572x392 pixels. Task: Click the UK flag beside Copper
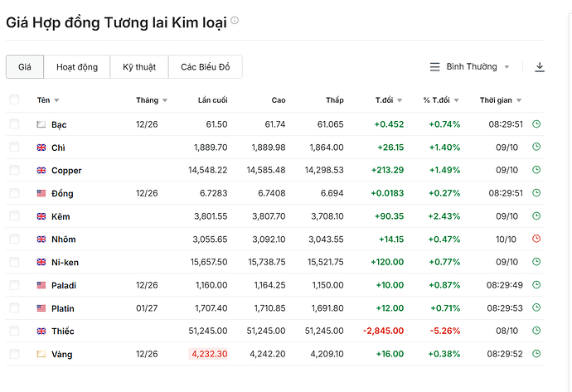pyautogui.click(x=41, y=170)
